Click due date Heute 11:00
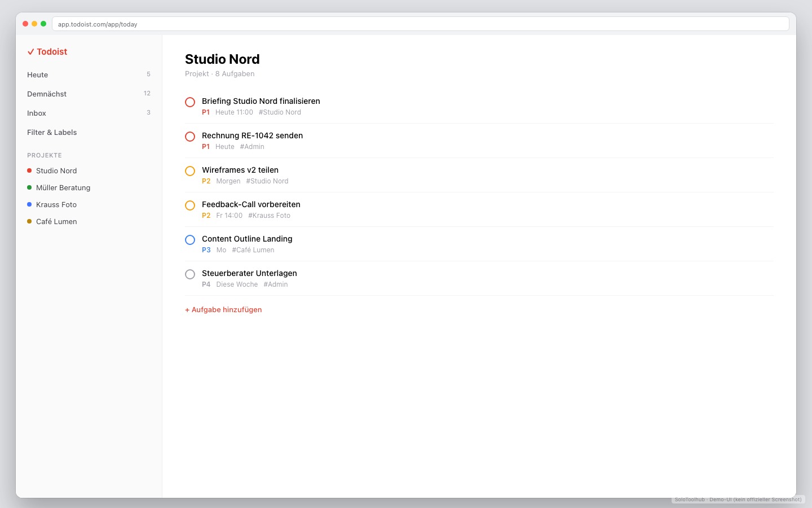Screen dimensions: 812x508 point(234,112)
